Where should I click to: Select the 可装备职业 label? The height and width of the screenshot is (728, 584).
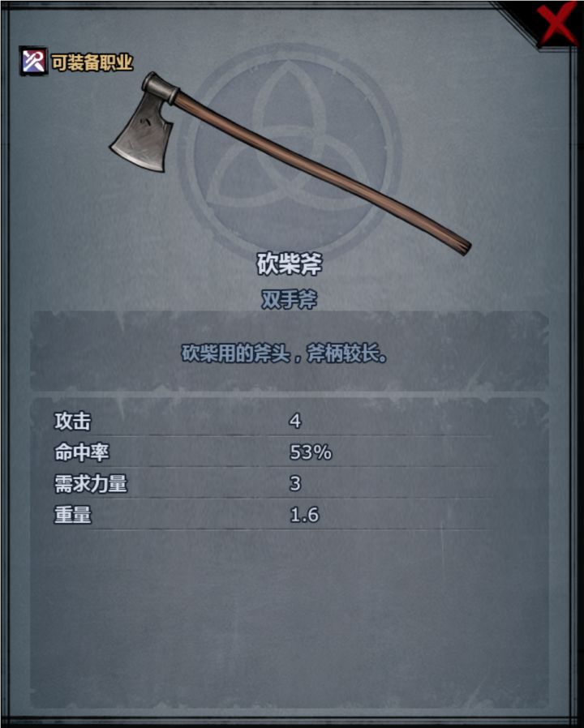coord(92,62)
